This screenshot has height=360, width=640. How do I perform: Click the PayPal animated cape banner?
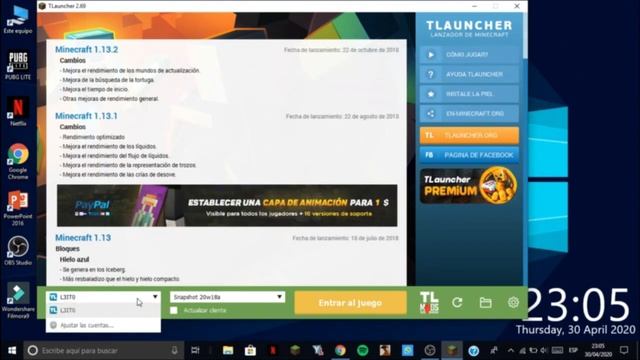click(227, 205)
